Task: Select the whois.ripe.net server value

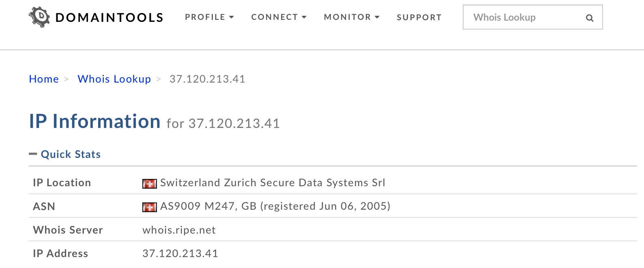Action: click(x=179, y=230)
